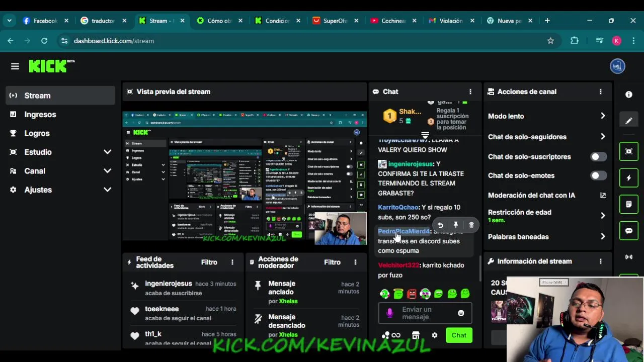Screen dimensions: 644x362
Task: Toggle the lightning activity feed widget icon
Action: tap(629, 177)
